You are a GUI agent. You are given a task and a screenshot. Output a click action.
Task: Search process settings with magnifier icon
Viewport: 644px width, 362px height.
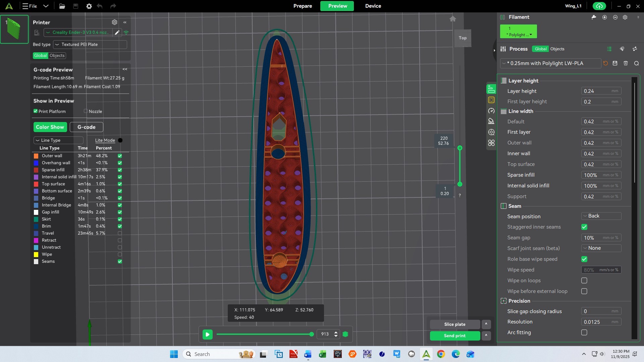point(636,63)
